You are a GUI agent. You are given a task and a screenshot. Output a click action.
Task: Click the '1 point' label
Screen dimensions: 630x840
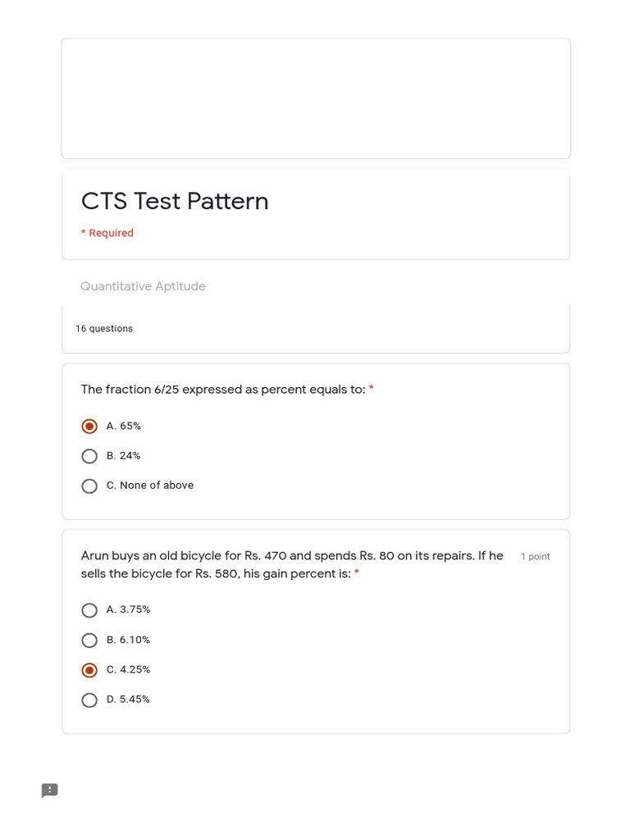pyautogui.click(x=535, y=557)
